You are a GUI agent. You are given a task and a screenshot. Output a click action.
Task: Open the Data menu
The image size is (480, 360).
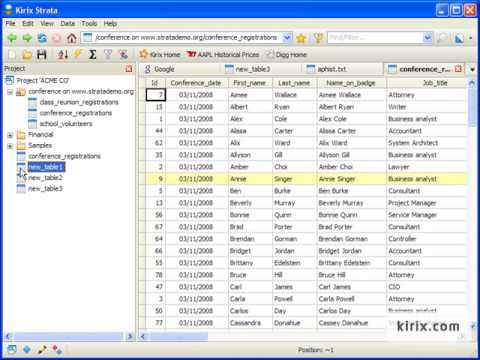click(x=67, y=23)
